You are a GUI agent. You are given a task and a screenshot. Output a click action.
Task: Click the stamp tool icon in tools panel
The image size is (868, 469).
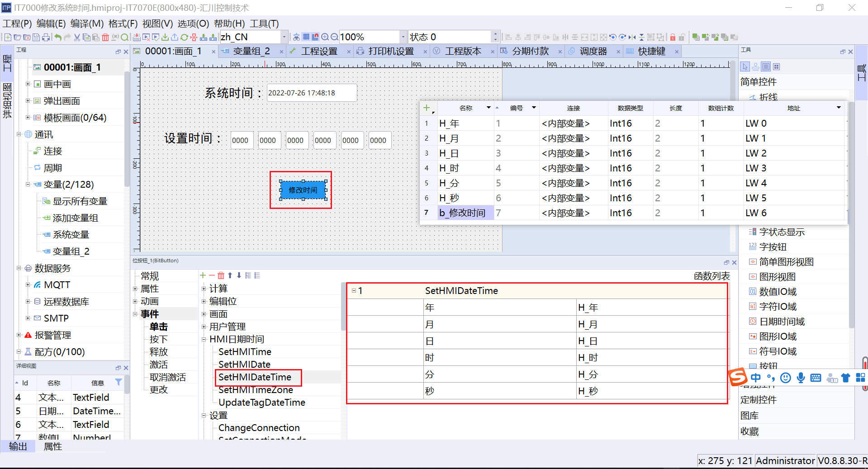[x=755, y=67]
